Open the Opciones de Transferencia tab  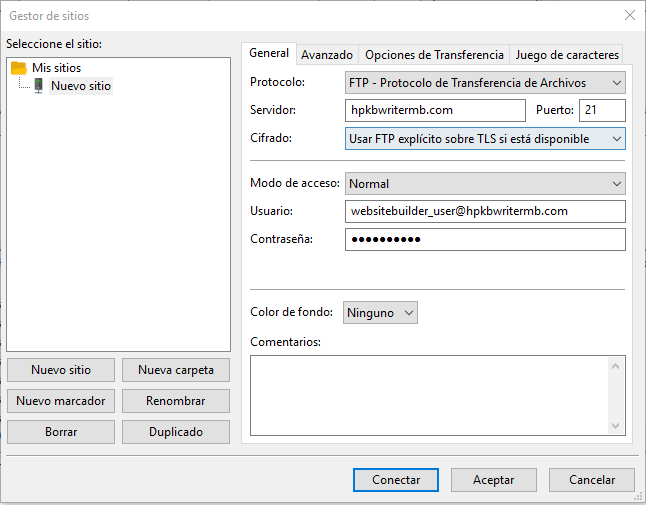tap(434, 55)
